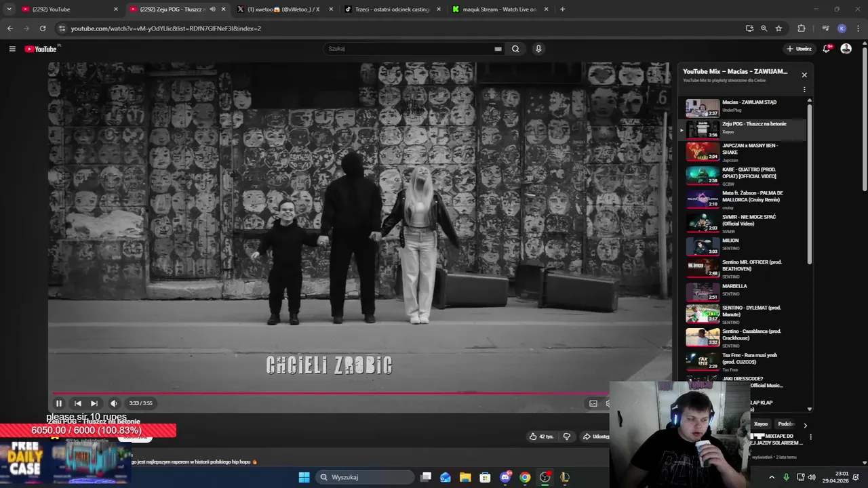
Task: Open the YouTube guide hamburger menu
Action: coord(12,49)
